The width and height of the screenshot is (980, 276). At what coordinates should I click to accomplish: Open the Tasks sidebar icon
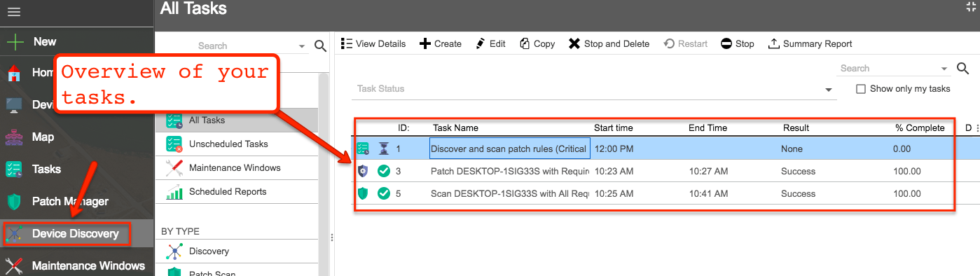click(14, 170)
